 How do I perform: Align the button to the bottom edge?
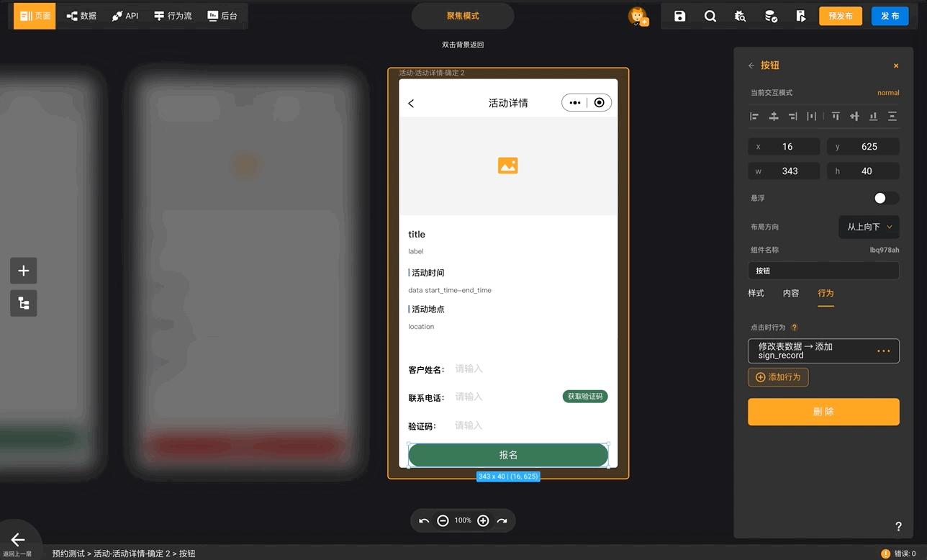pyautogui.click(x=873, y=116)
